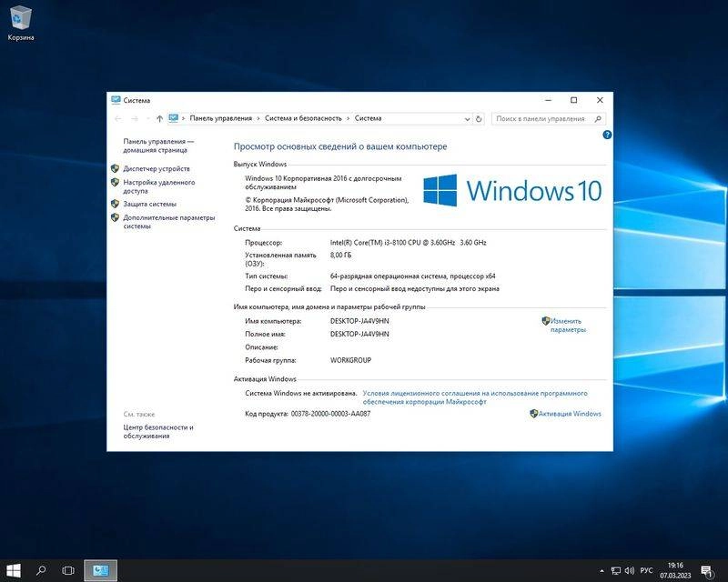This screenshot has height=582, width=728.
Task: Expand the chevron after Панель управления breadcrumb
Action: 258,119
